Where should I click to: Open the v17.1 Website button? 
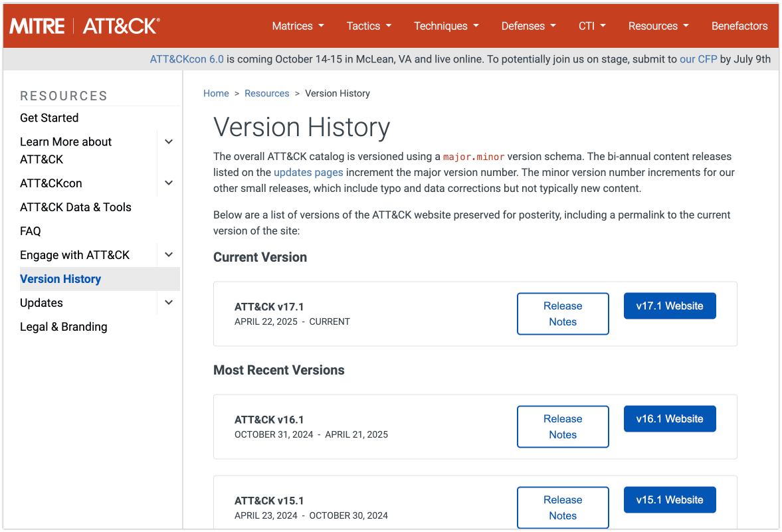tap(669, 306)
